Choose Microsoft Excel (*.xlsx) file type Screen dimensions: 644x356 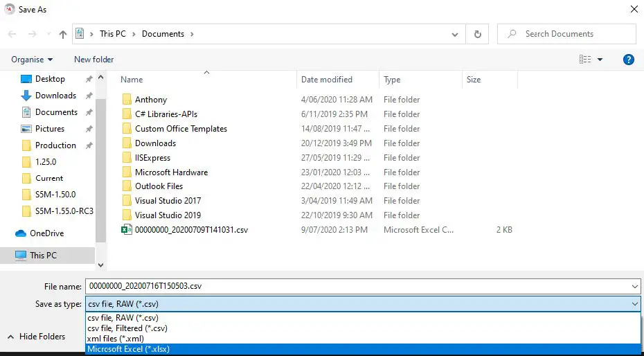coord(128,349)
